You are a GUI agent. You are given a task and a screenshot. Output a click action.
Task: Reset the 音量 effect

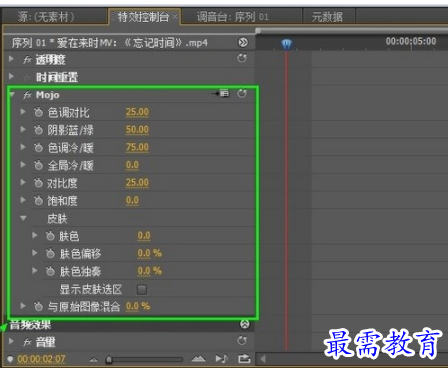(242, 340)
